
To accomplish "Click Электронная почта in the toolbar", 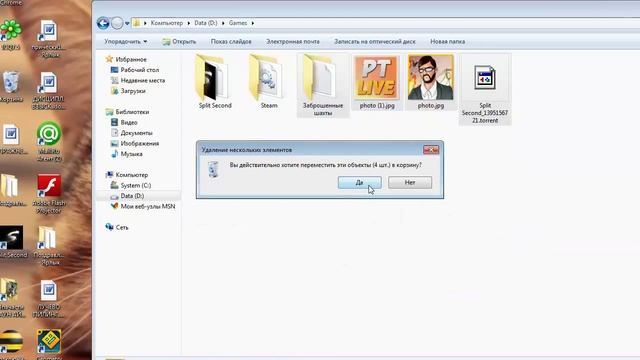I will pos(293,42).
